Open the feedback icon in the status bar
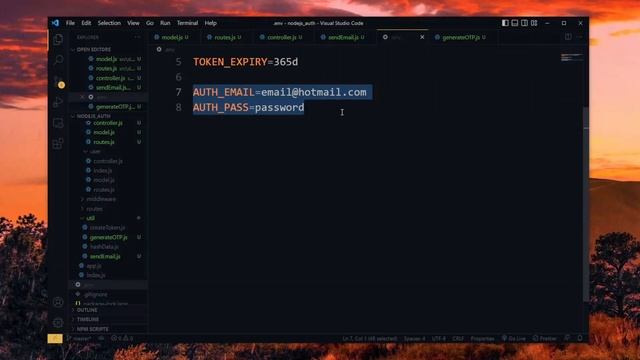This screenshot has height=360, width=640. coord(567,338)
